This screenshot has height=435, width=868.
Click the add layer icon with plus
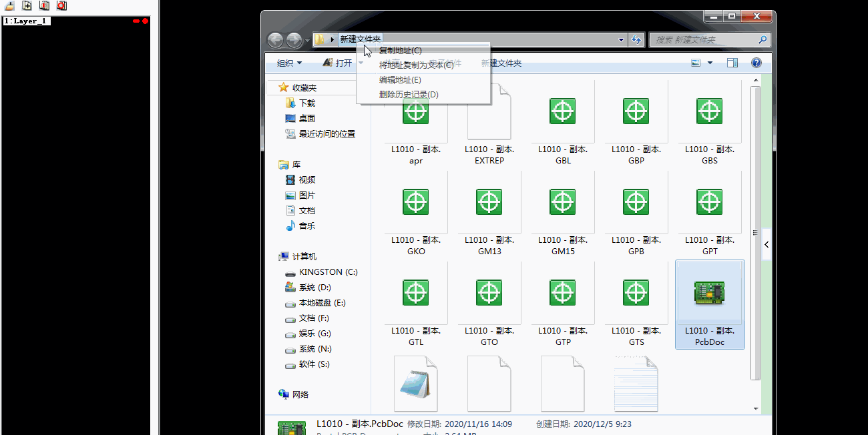click(x=27, y=5)
